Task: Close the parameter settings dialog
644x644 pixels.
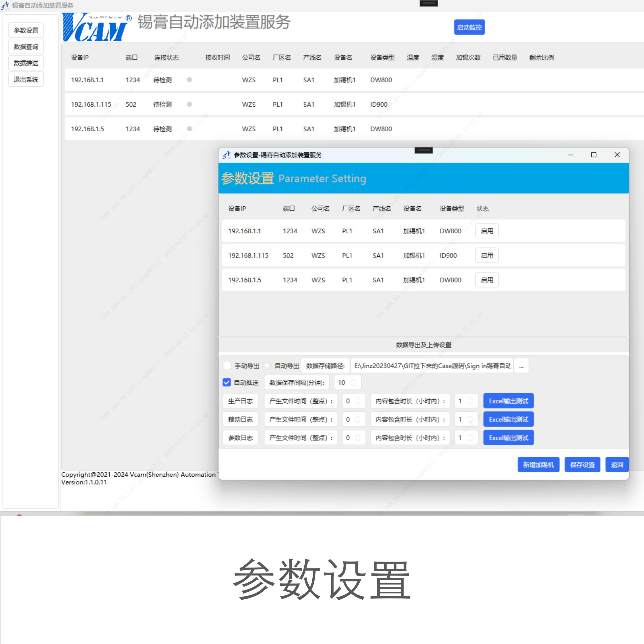Action: point(617,155)
